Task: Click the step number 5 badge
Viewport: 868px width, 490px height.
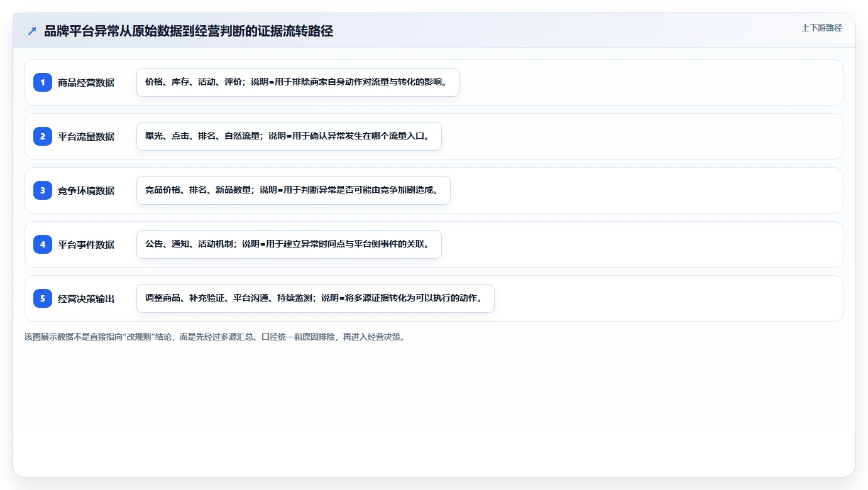Action: pos(43,298)
